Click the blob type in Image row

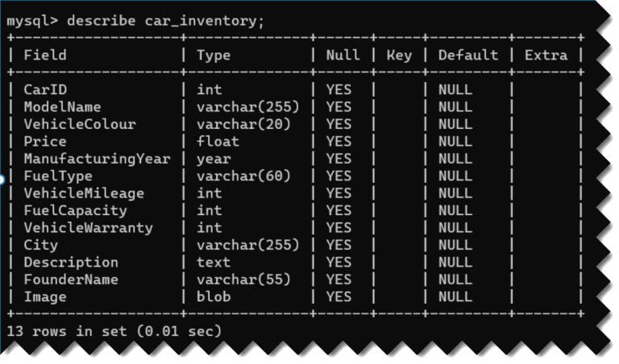click(x=214, y=297)
